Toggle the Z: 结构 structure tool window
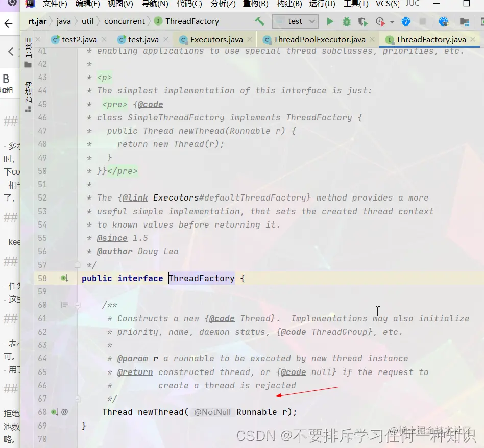 coord(28,97)
